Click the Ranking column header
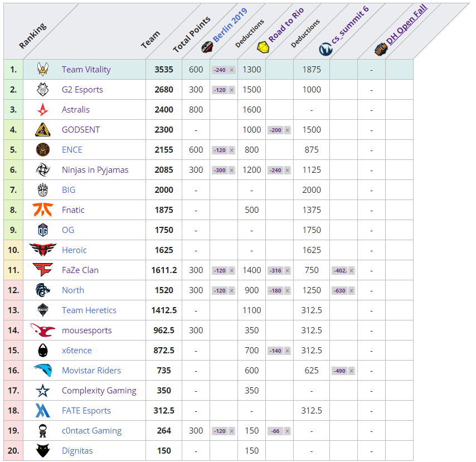The width and height of the screenshot is (476, 462). tap(32, 36)
